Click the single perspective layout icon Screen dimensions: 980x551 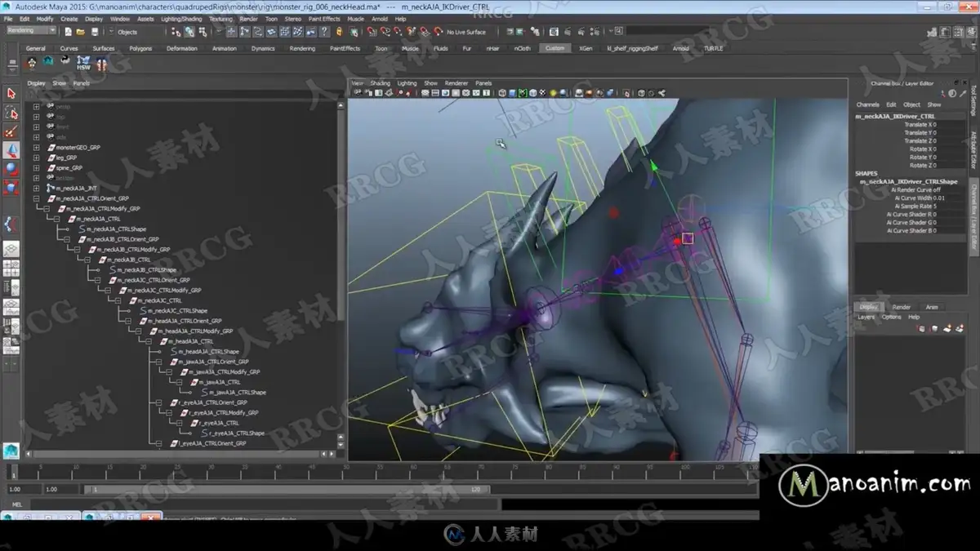11,249
